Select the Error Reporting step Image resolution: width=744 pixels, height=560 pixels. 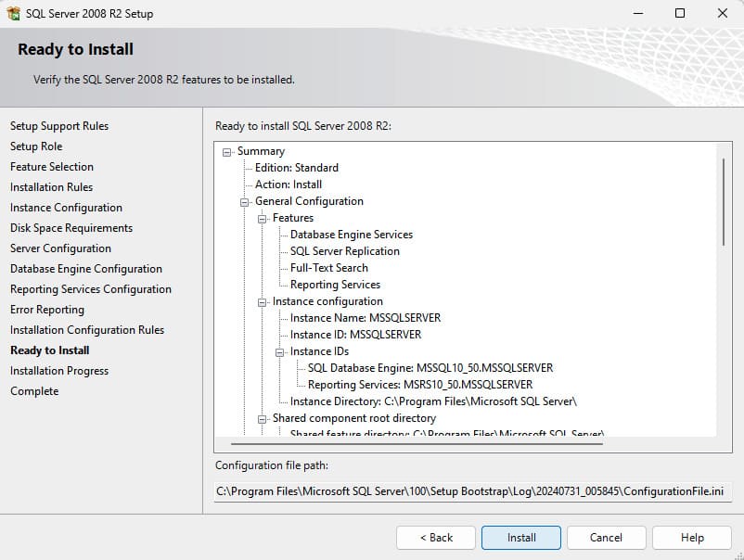pos(47,310)
